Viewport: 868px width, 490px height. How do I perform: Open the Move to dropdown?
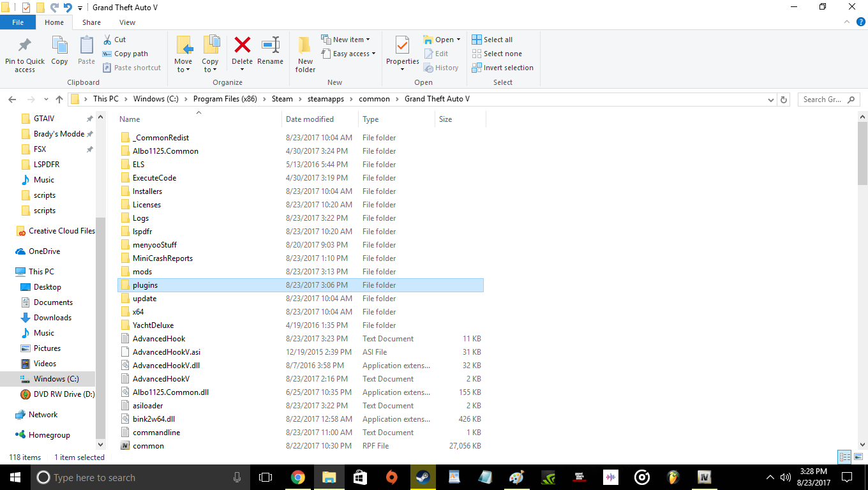[x=183, y=66]
